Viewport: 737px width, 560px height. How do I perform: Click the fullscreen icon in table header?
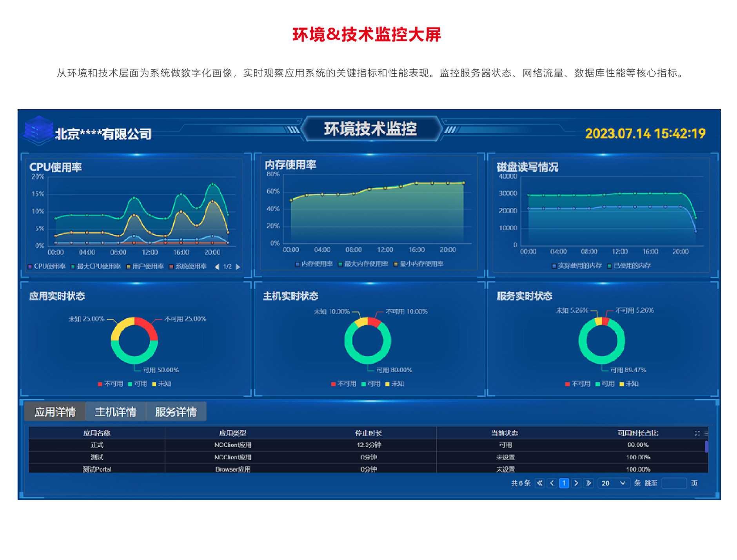697,433
